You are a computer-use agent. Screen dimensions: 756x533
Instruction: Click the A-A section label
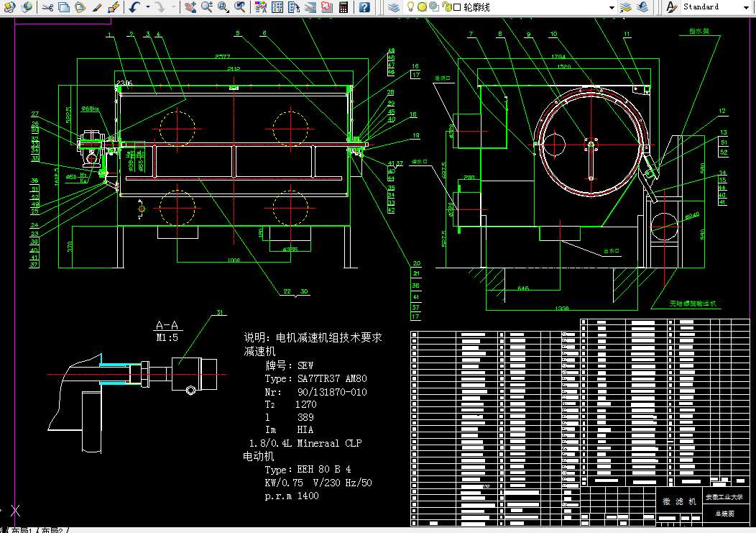tap(167, 325)
